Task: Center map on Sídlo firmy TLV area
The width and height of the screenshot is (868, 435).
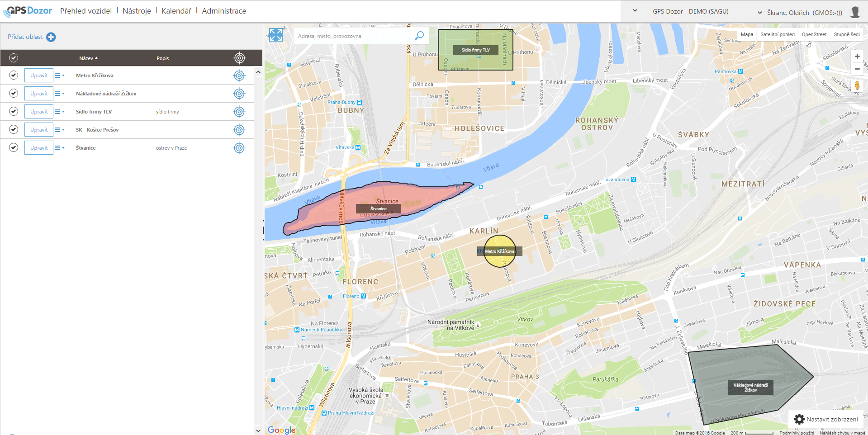Action: pos(239,112)
